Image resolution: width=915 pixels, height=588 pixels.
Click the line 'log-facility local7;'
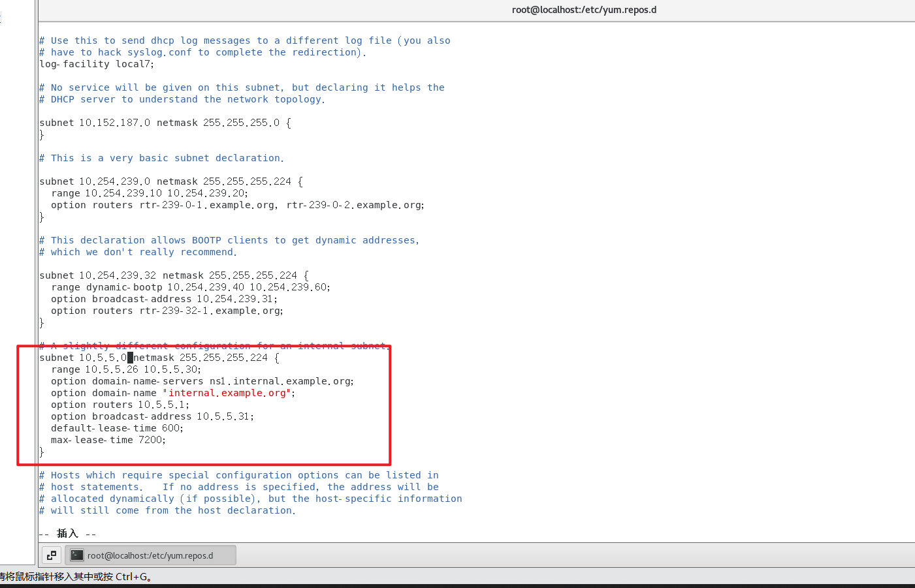pyautogui.click(x=97, y=64)
